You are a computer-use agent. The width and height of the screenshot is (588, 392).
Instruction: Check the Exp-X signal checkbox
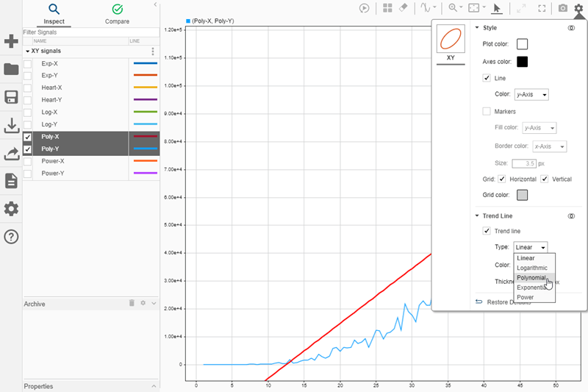point(28,64)
